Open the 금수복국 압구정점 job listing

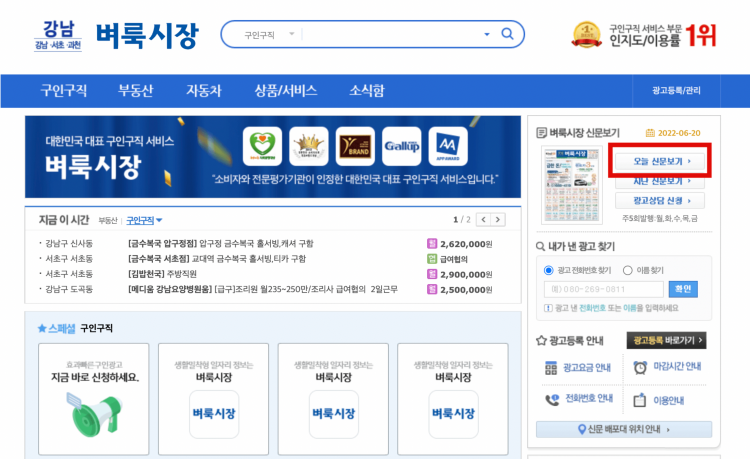221,243
